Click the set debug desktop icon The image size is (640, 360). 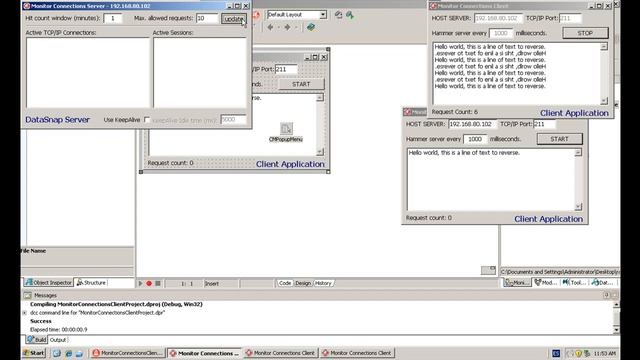click(350, 15)
